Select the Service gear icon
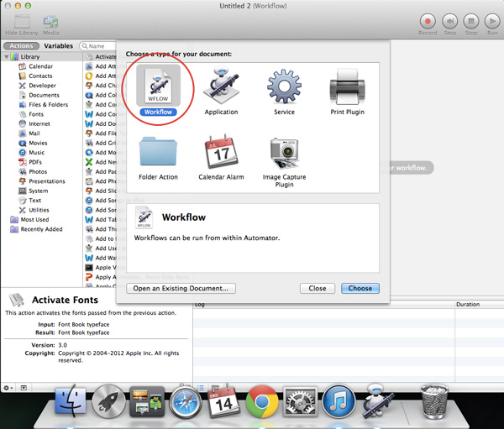504x429 pixels. click(284, 86)
